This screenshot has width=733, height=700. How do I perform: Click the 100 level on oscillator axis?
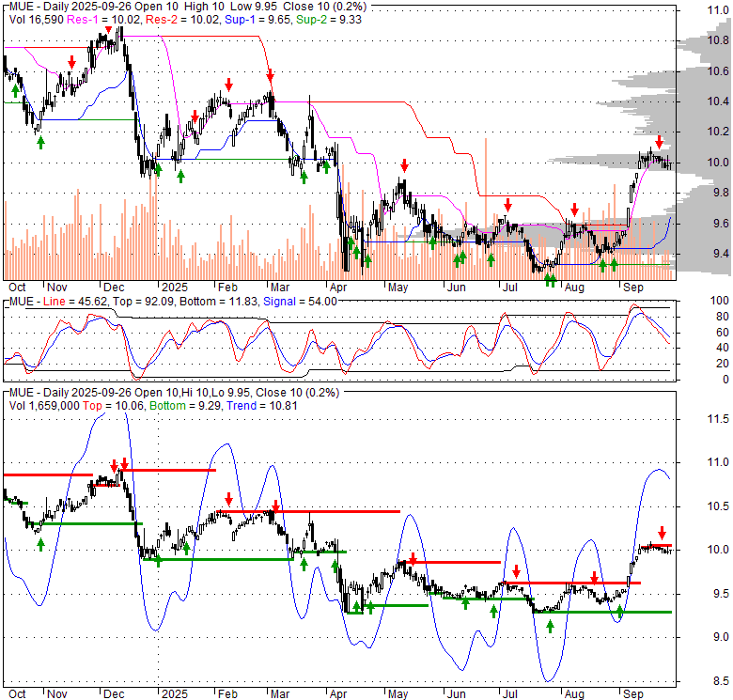(720, 301)
